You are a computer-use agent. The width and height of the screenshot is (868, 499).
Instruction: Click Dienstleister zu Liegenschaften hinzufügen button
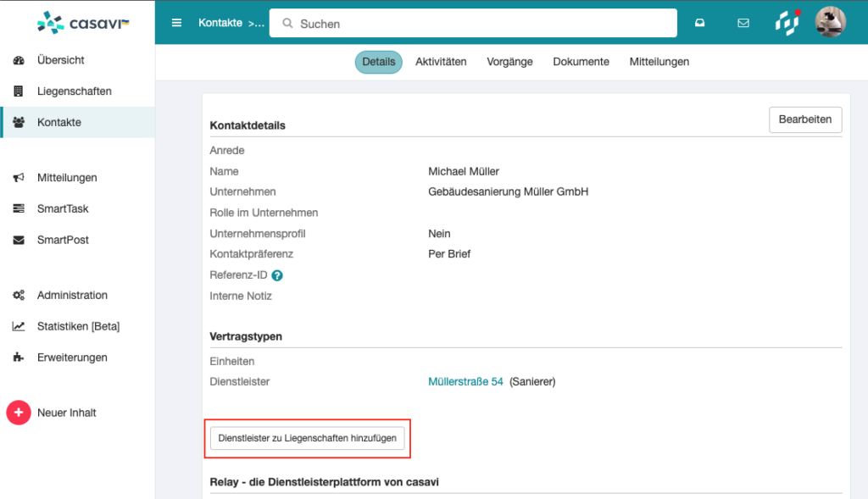(307, 438)
